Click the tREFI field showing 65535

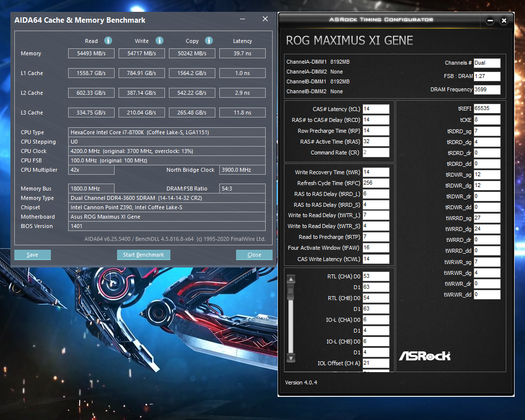coord(487,109)
